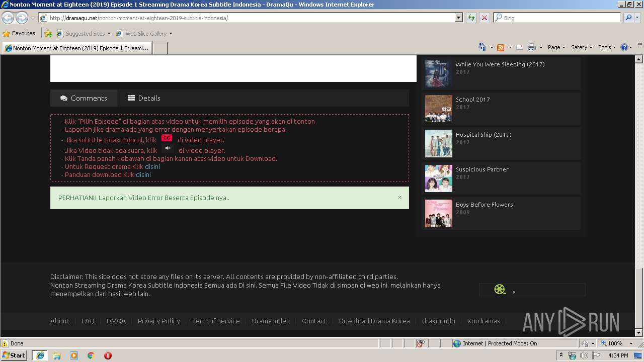The height and width of the screenshot is (362, 644).
Task: Open Google Chrome on taskbar
Action: point(91,355)
